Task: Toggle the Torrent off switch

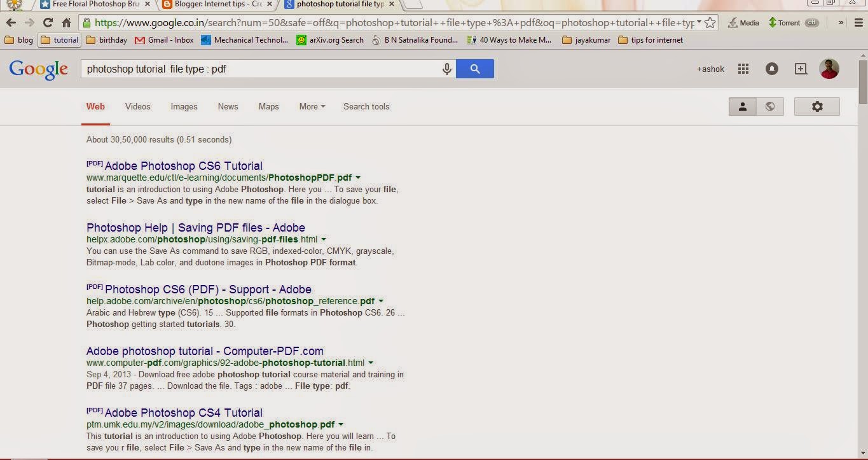Action: point(812,23)
